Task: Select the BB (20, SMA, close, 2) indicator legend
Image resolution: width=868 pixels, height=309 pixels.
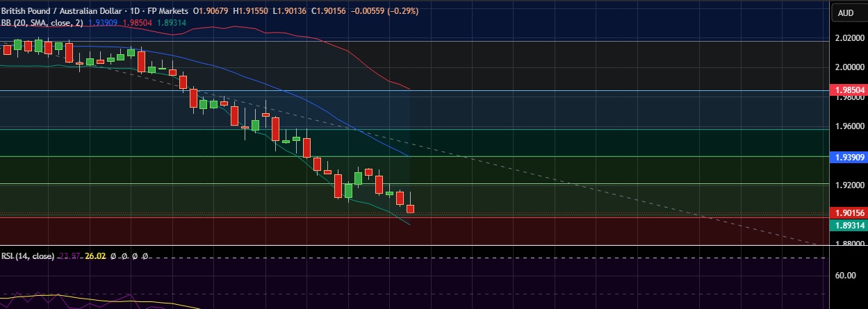Action: (42, 22)
